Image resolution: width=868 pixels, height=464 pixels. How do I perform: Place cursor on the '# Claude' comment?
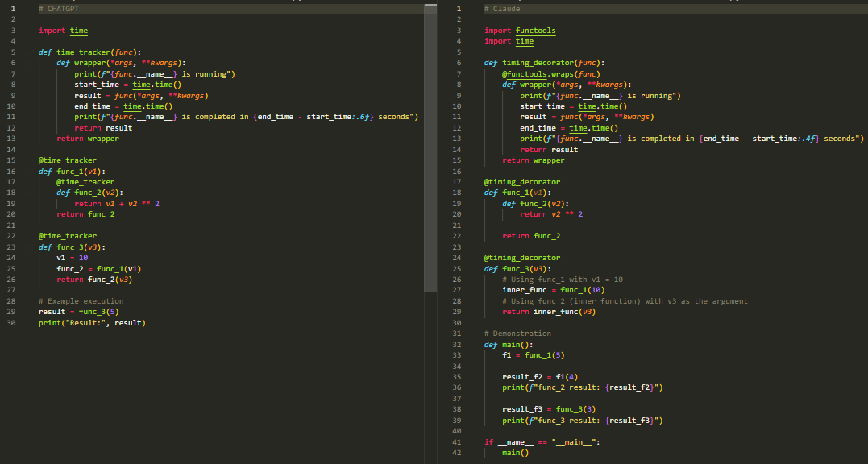click(x=502, y=9)
